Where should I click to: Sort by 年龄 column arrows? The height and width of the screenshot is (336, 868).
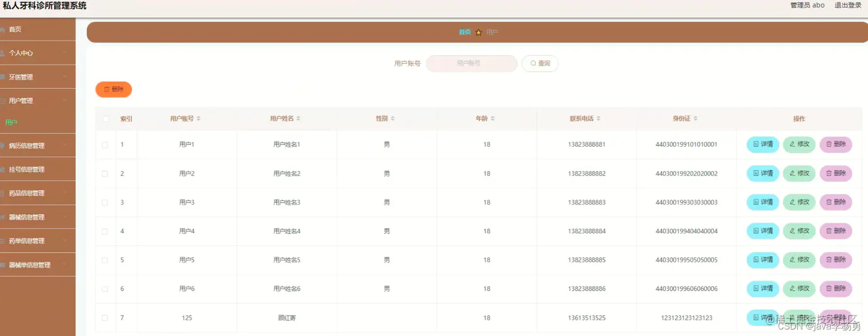[x=493, y=119]
